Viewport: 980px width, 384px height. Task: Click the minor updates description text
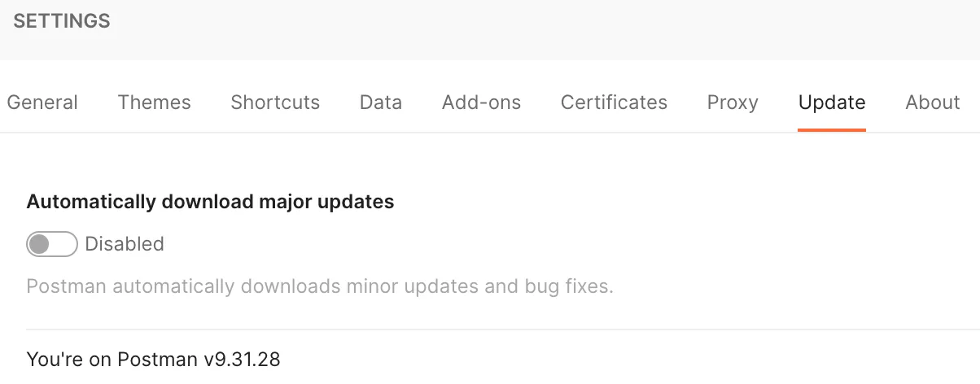click(x=319, y=286)
